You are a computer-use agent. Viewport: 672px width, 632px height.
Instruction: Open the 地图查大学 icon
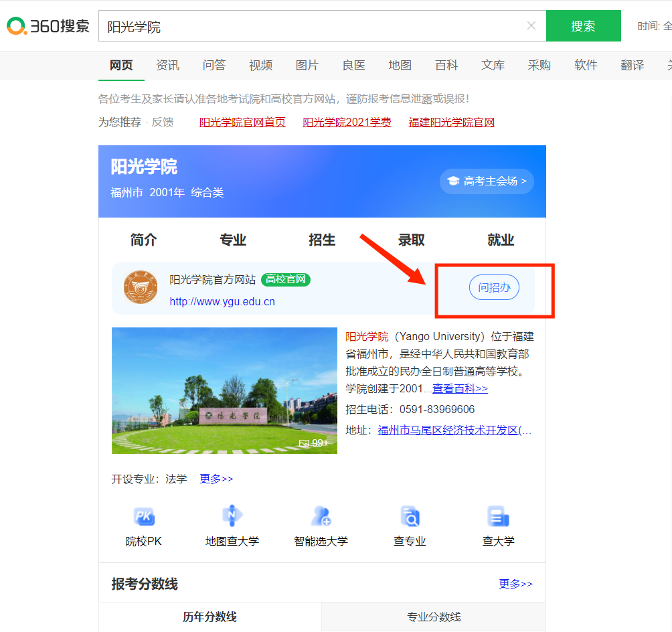tap(232, 518)
